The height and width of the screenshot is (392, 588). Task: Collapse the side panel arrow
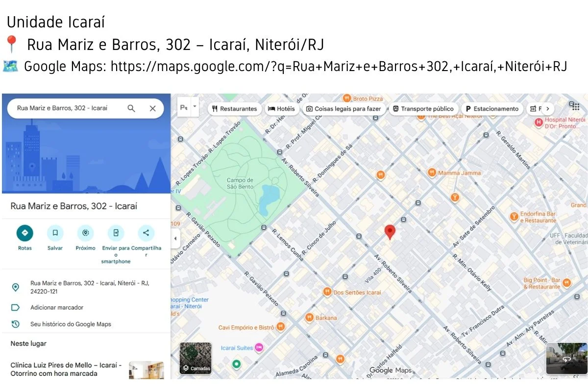tap(175, 239)
